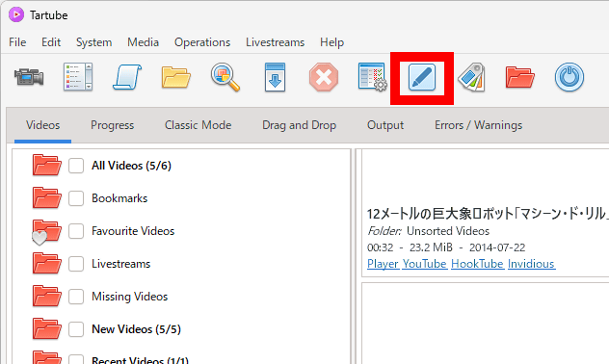Image resolution: width=609 pixels, height=364 pixels.
Task: Click the red folder toolbar icon
Action: 520,77
